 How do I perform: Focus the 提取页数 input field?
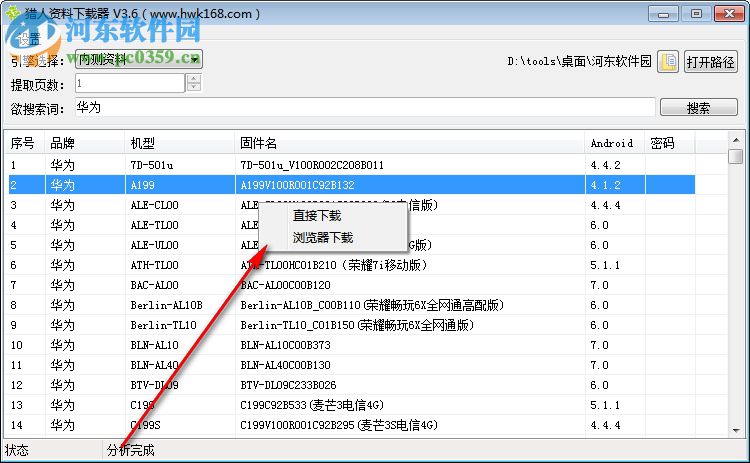point(130,83)
